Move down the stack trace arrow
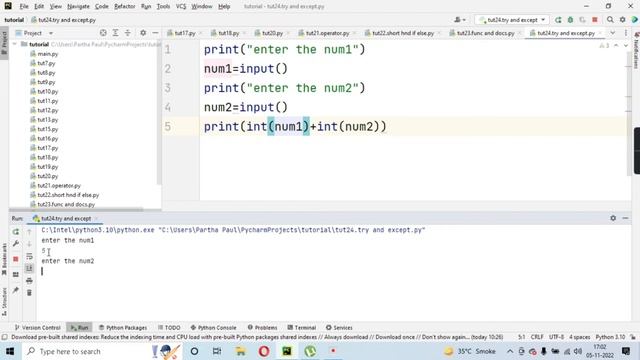Viewport: 640px width, 360px height. pos(29,244)
